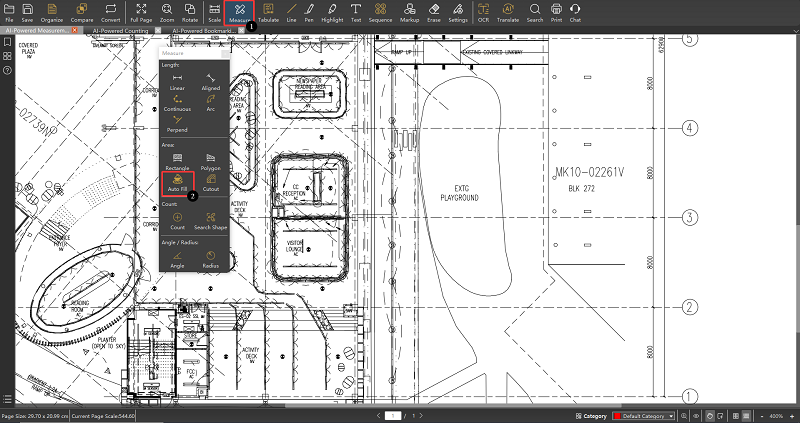Click the red Default Category color swatch

click(x=617, y=415)
